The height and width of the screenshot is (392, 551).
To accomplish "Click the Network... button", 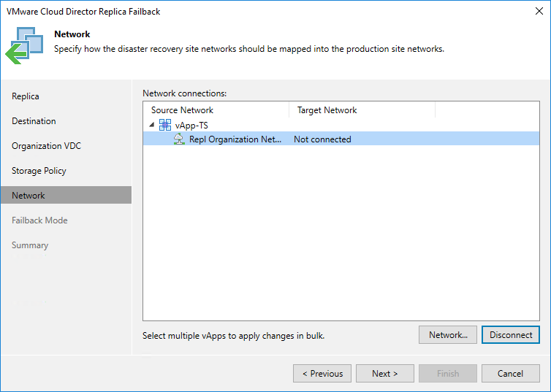I will [x=448, y=335].
